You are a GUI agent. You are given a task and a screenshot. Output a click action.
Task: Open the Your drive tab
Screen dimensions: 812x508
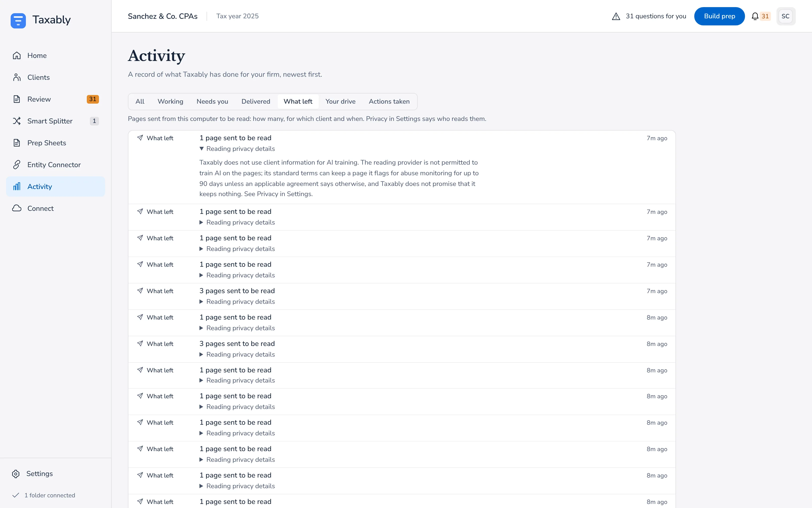(x=340, y=101)
